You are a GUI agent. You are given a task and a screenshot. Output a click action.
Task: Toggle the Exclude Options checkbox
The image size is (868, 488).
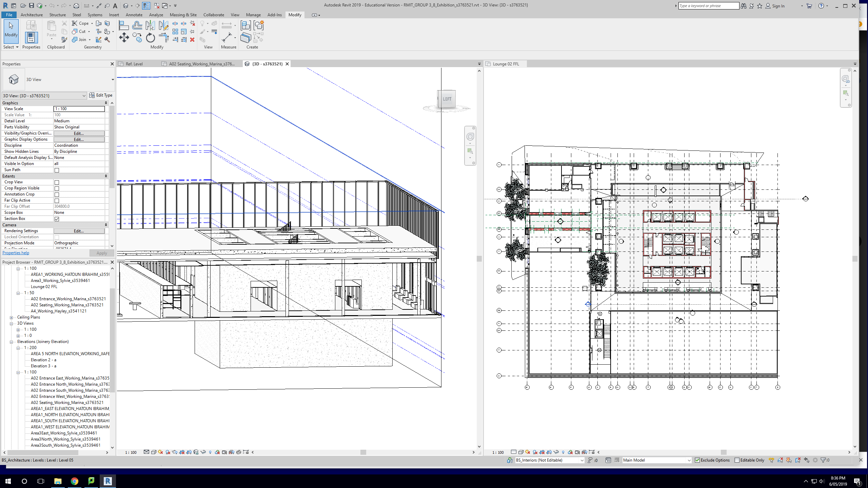pyautogui.click(x=697, y=460)
